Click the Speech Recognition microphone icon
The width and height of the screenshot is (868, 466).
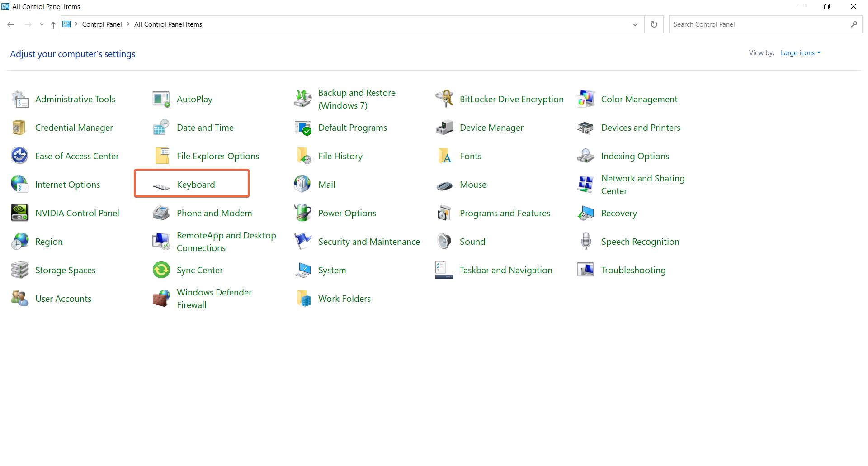click(585, 242)
